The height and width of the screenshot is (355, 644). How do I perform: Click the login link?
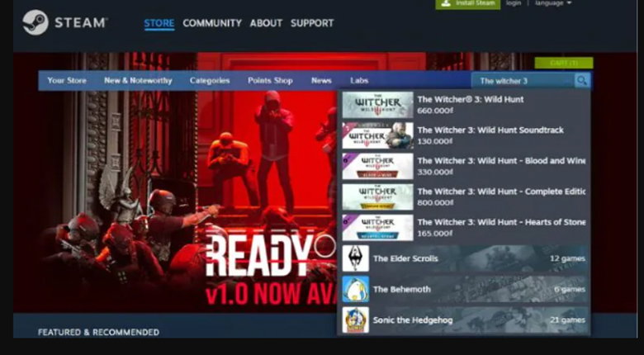pos(514,3)
